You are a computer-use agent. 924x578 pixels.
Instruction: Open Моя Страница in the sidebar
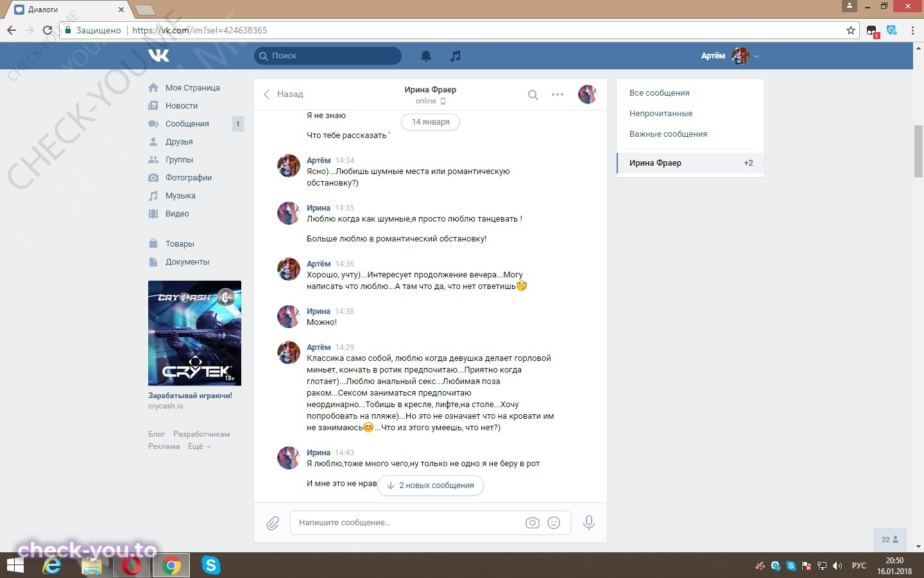[193, 87]
